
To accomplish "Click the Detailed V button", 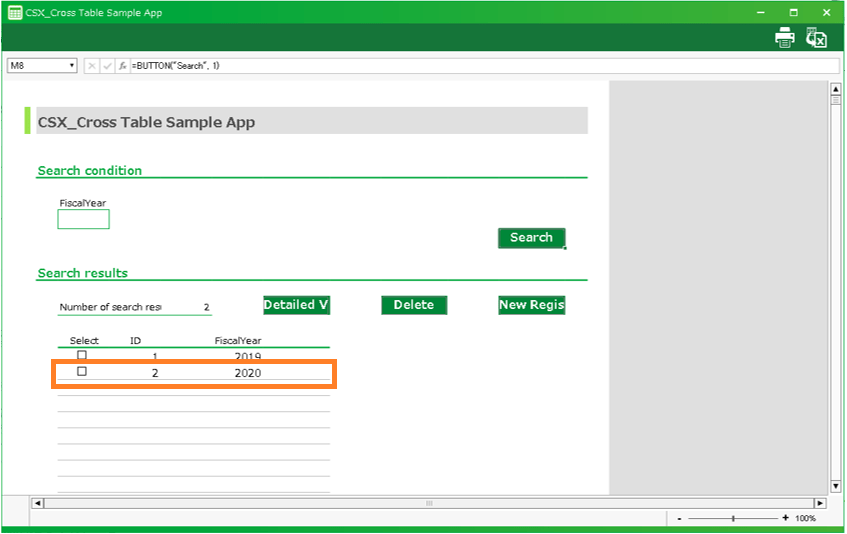I will pyautogui.click(x=296, y=305).
